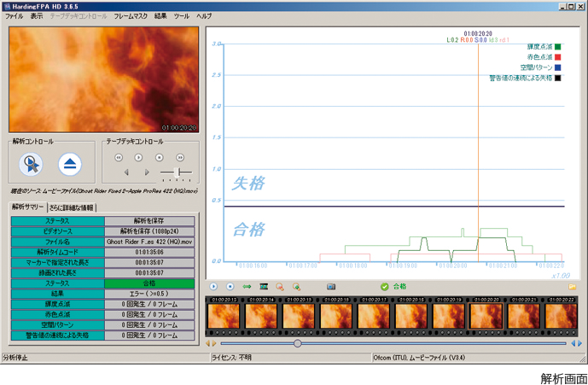Click the 01:00:19:00 axis label
Screen dimensions: 588x385
point(403,266)
